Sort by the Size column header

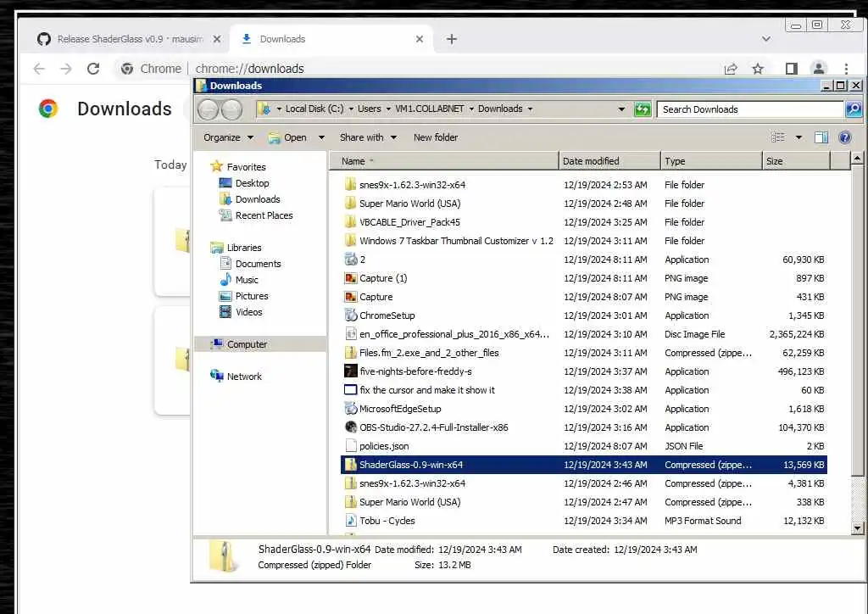797,161
